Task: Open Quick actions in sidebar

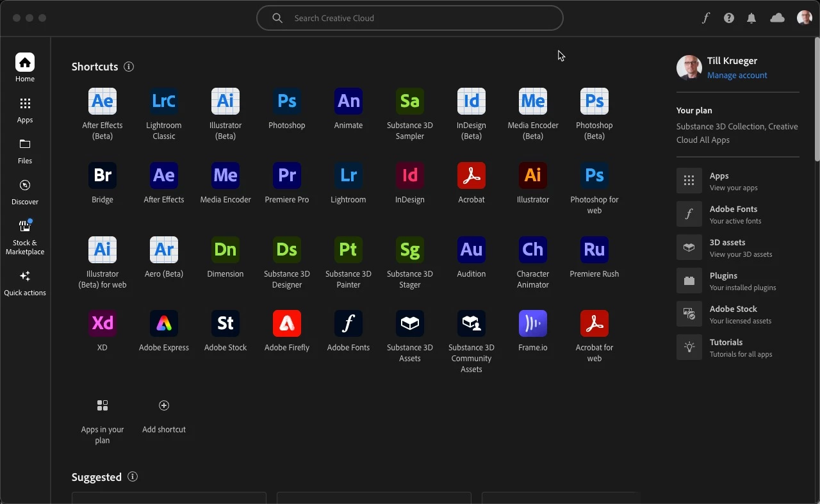Action: tap(25, 283)
